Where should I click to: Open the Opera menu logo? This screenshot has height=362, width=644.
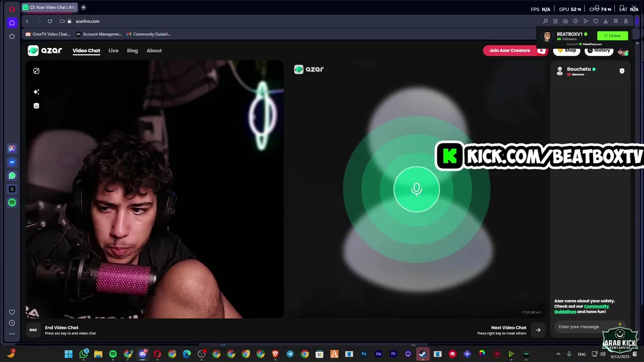coord(12,9)
